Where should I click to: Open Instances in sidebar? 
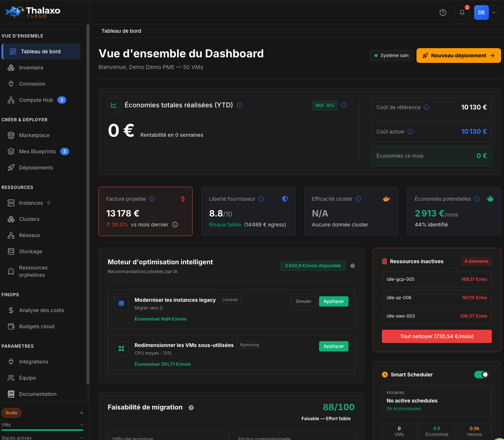pos(41,203)
